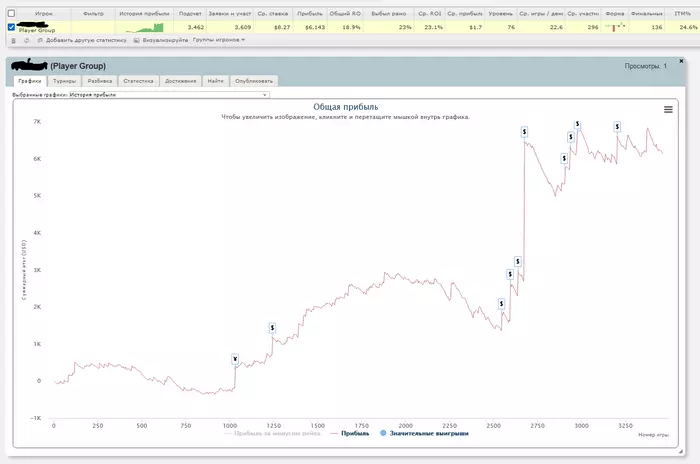Close the Player Group panel
The image size is (700, 464).
coord(681,61)
